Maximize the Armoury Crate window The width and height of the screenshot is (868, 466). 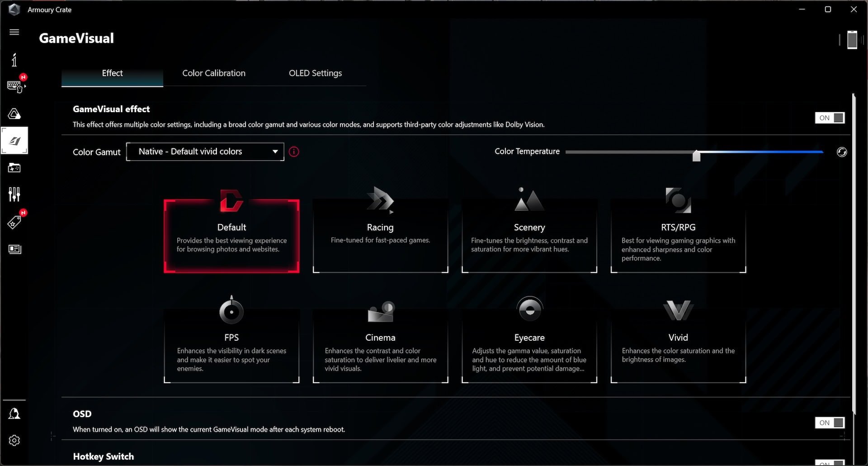click(828, 10)
